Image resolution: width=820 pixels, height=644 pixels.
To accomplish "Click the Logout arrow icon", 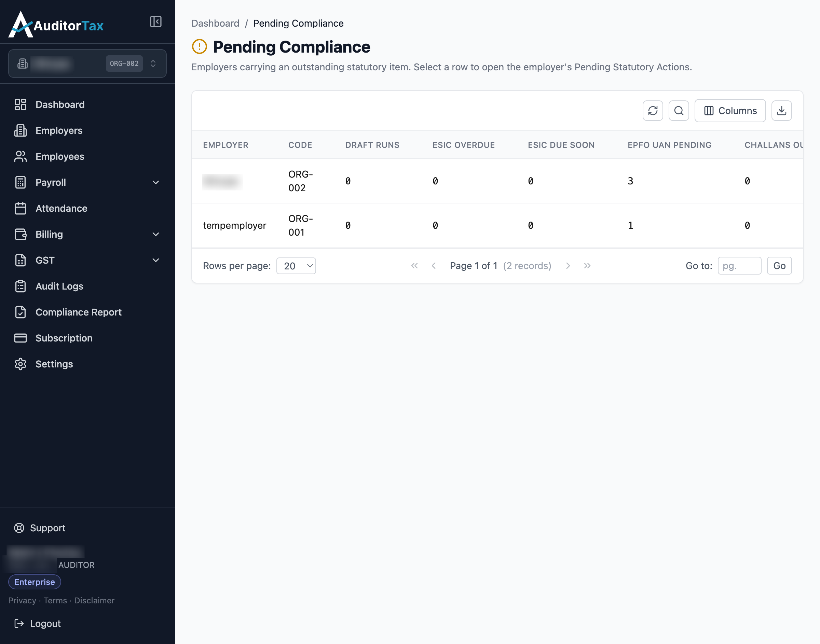I will (19, 624).
